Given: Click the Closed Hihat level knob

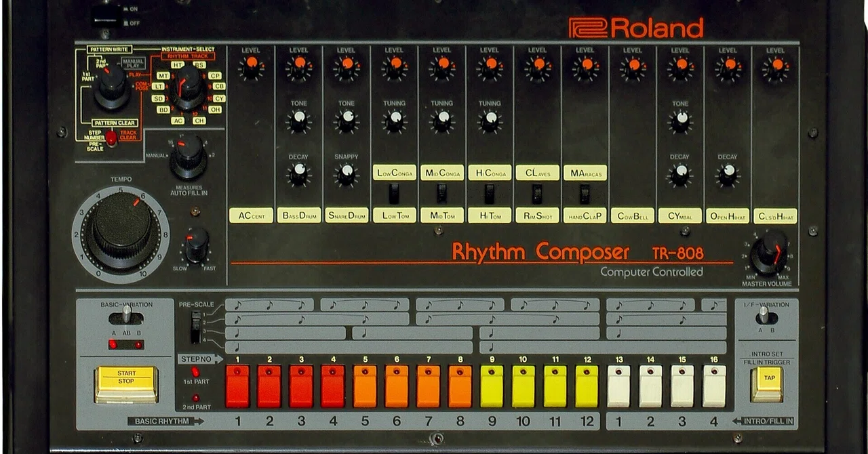Looking at the screenshot, I should (775, 68).
